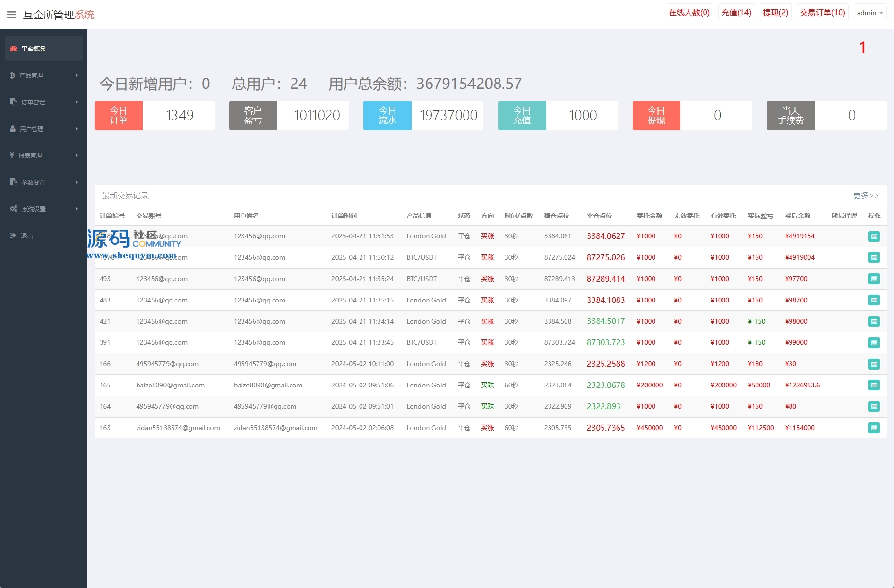The height and width of the screenshot is (588, 894).
Task: Select 系统设置 in the sidebar
Action: 43,209
